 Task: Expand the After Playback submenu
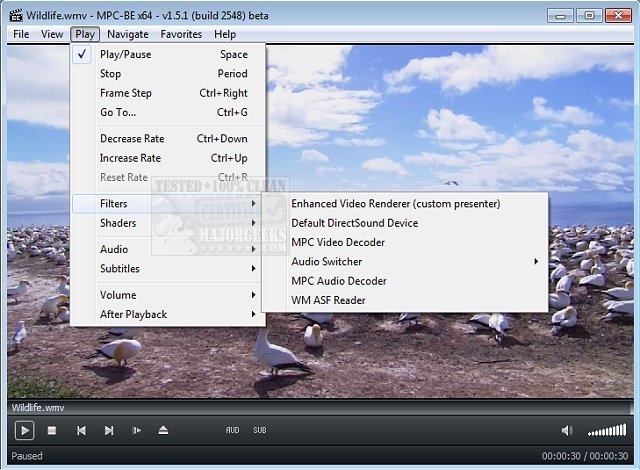click(x=168, y=314)
